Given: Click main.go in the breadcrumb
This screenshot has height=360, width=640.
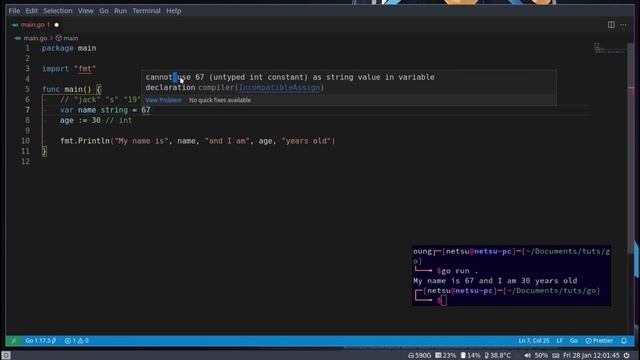Looking at the screenshot, I should [35, 38].
